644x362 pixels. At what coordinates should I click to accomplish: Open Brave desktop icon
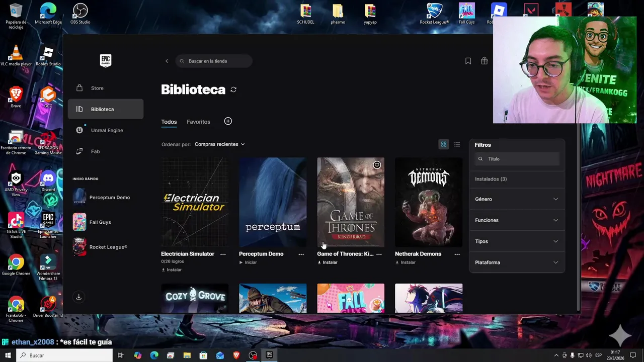16,98
